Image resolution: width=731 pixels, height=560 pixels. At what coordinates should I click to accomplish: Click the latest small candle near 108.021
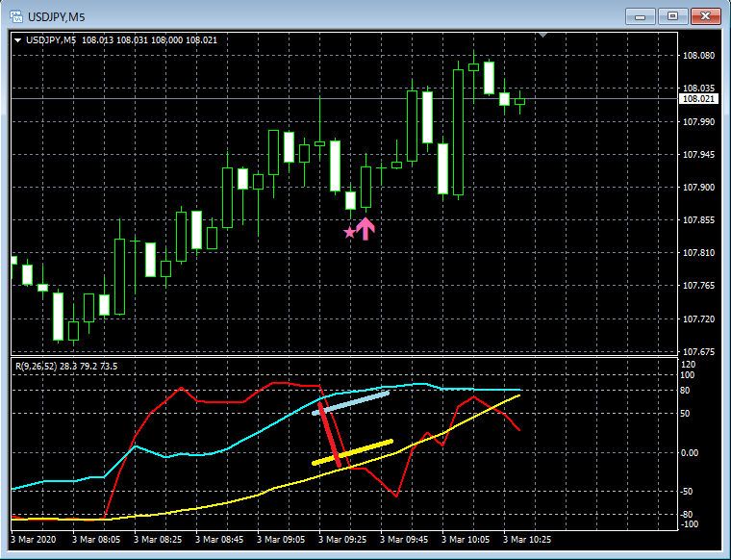coord(519,101)
